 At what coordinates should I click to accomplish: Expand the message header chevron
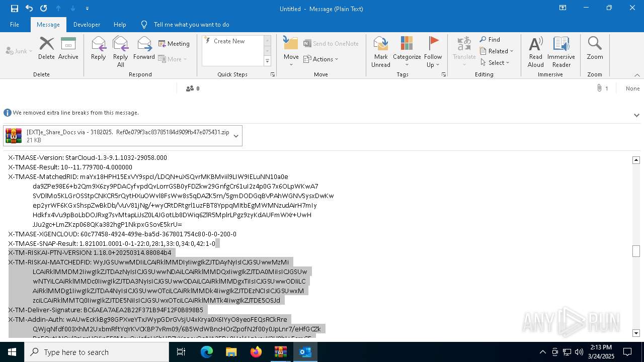636,115
